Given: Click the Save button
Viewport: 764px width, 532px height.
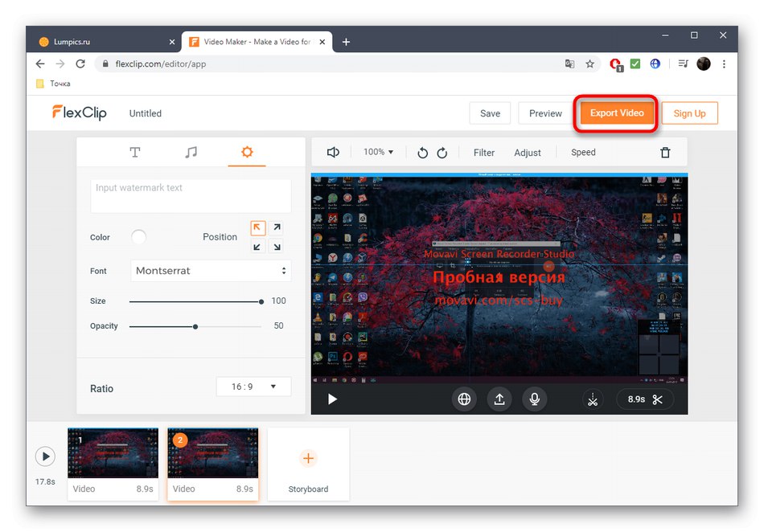Looking at the screenshot, I should click(490, 113).
